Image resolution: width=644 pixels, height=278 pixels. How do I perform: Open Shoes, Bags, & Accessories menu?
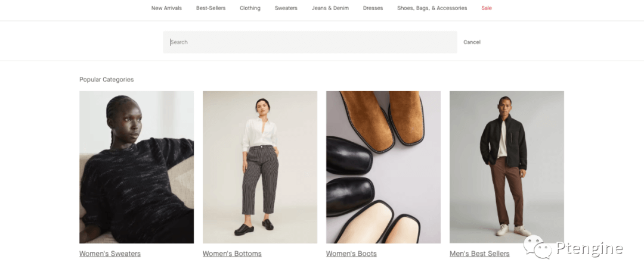click(x=432, y=8)
